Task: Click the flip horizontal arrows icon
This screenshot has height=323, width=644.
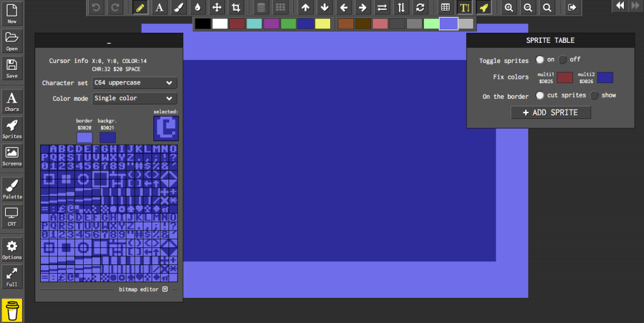Action: tap(382, 8)
